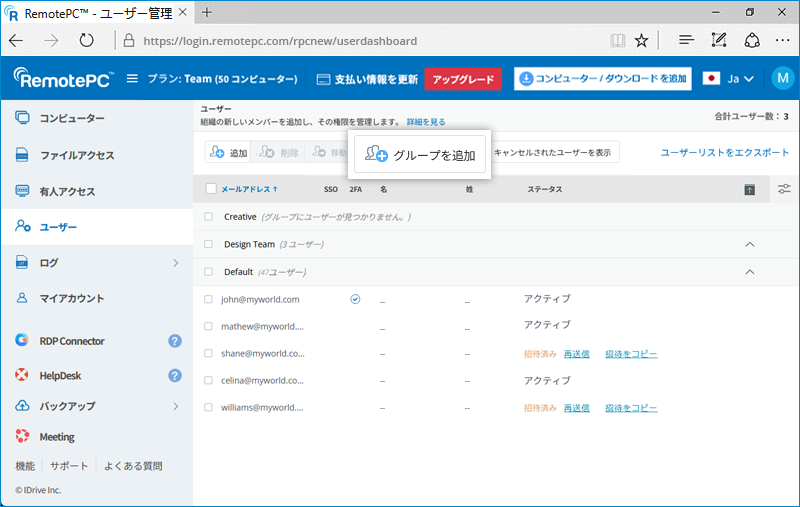Screen dimensions: 800x507
Task: Click the download icon on add computer button
Action: pyautogui.click(x=526, y=79)
